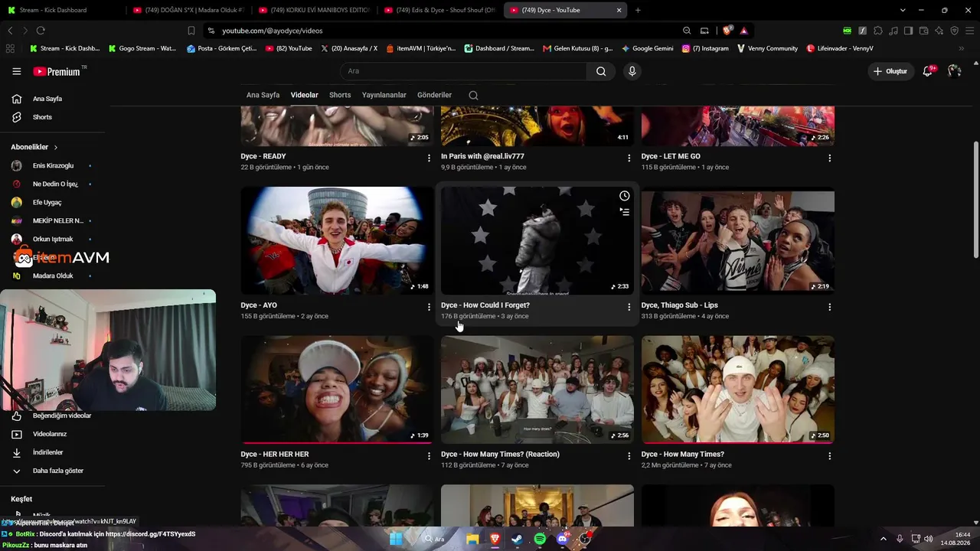This screenshot has height=551, width=980.
Task: Switch to the Edis & Dyce - Shouf Shouf tab
Action: [x=439, y=10]
